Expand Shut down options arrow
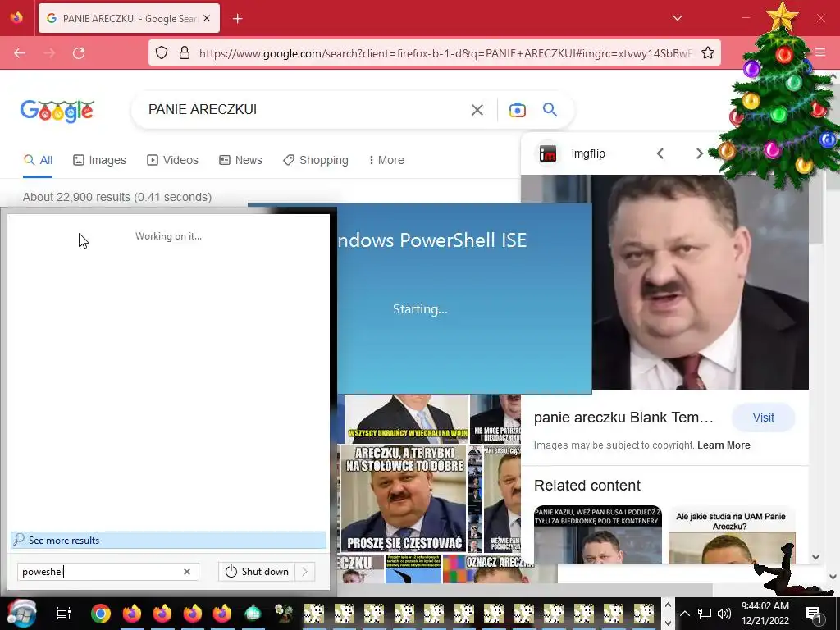Screen dimensions: 840x630 [305, 572]
